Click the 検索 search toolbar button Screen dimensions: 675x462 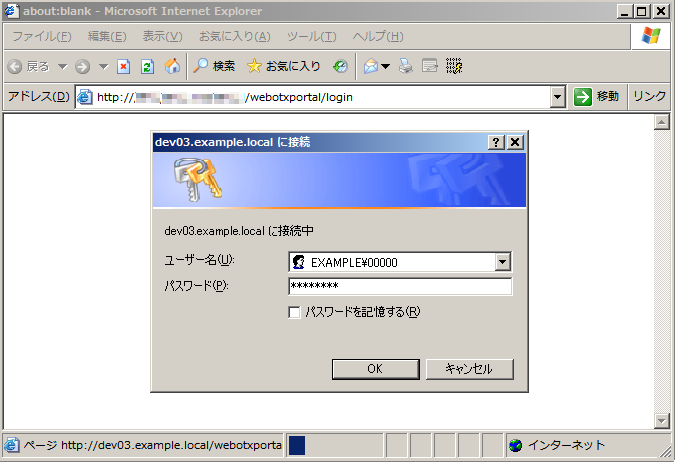pyautogui.click(x=214, y=66)
